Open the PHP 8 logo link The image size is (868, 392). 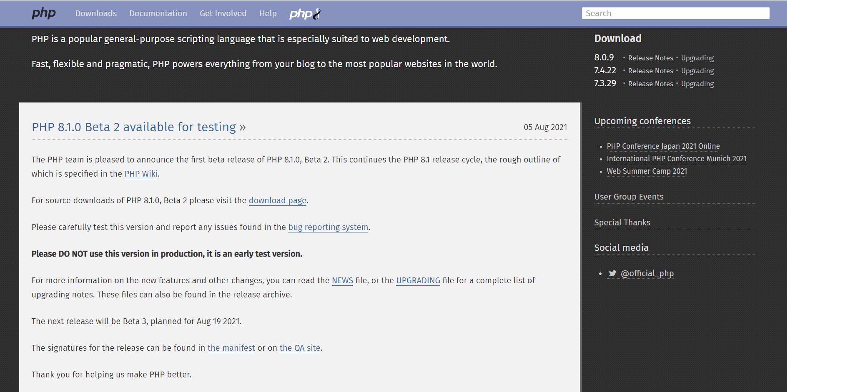305,14
